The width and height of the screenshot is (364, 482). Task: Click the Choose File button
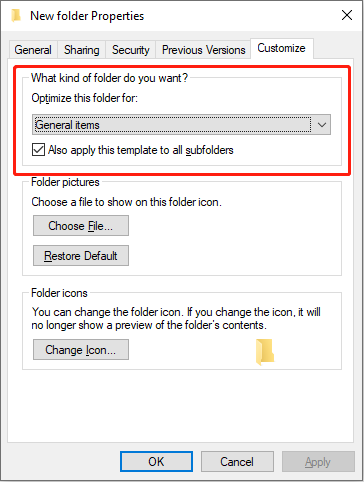click(81, 226)
